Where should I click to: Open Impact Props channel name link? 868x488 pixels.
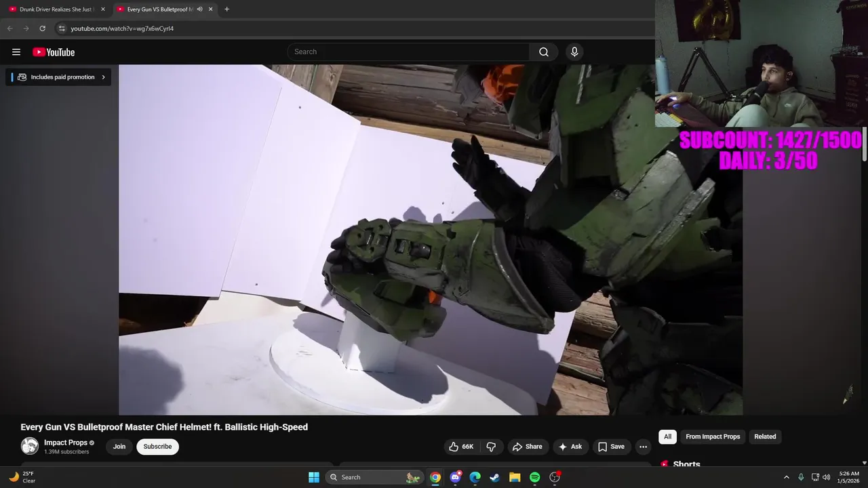(x=66, y=443)
